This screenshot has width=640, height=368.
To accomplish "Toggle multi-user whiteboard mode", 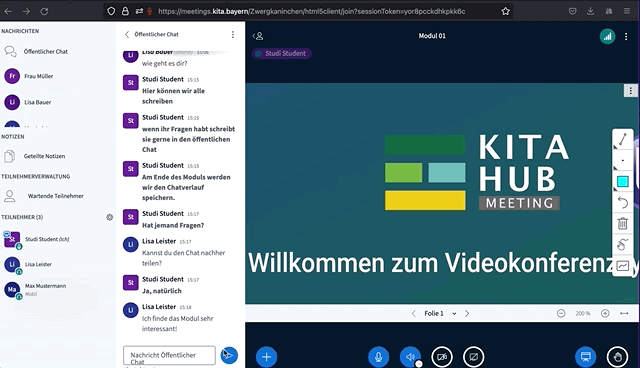I will coord(622,266).
